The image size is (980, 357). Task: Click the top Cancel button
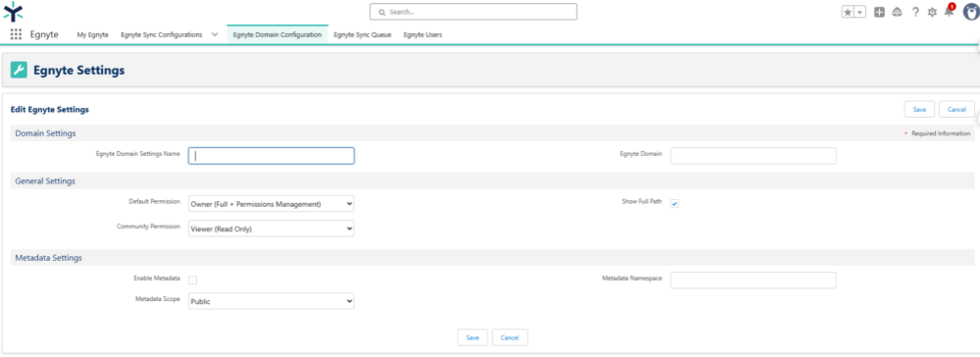(x=956, y=109)
